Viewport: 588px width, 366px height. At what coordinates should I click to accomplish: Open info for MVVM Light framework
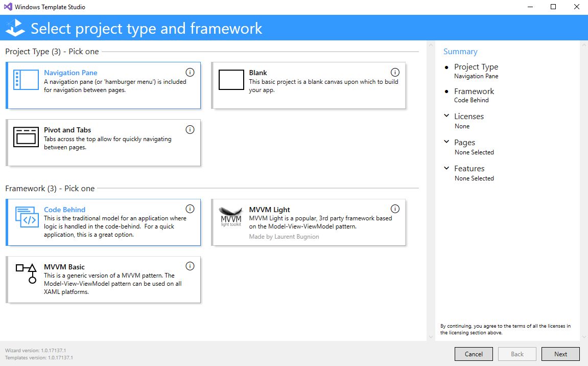click(x=395, y=209)
